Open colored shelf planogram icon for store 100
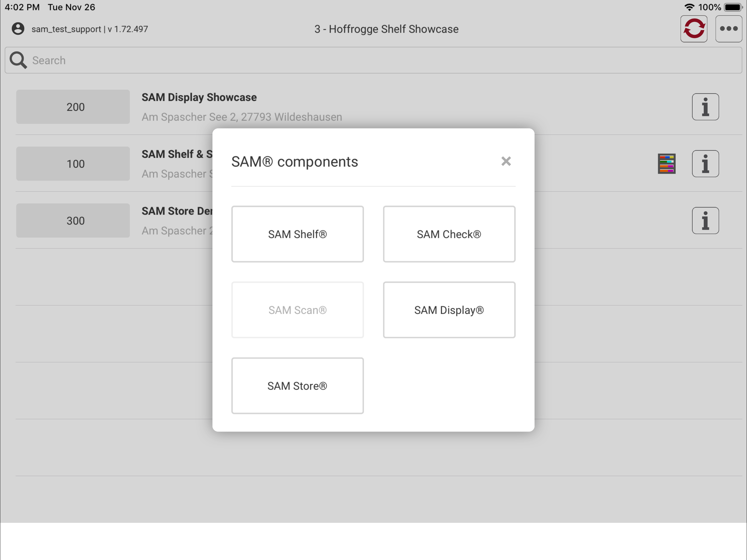 tap(667, 164)
